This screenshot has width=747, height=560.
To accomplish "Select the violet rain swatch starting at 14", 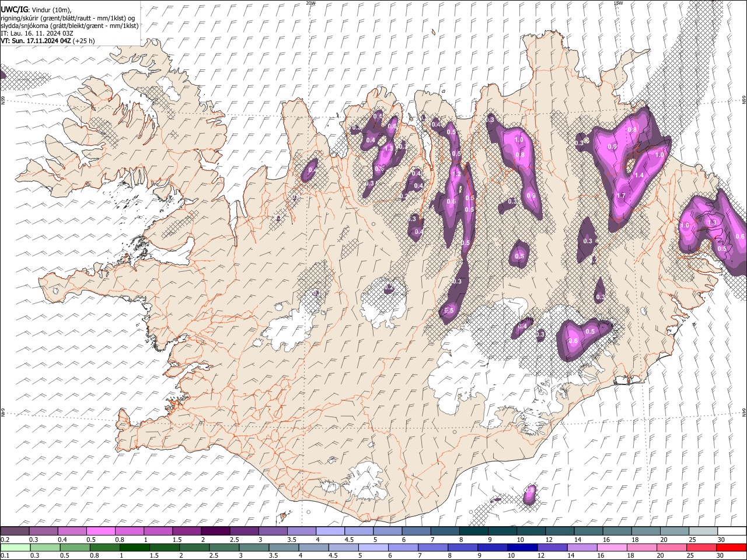I will tap(582, 547).
